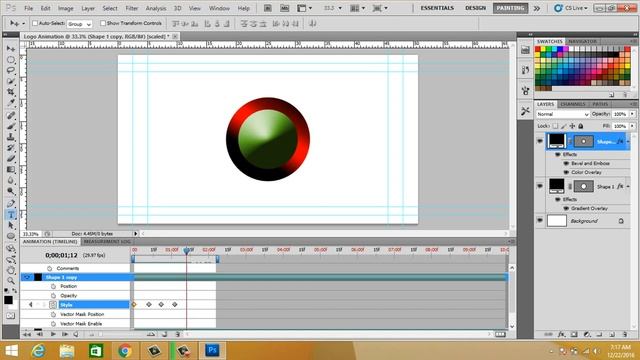Enable the Auto-Select checkbox
Viewport: 640px width, 360px height.
(35, 23)
